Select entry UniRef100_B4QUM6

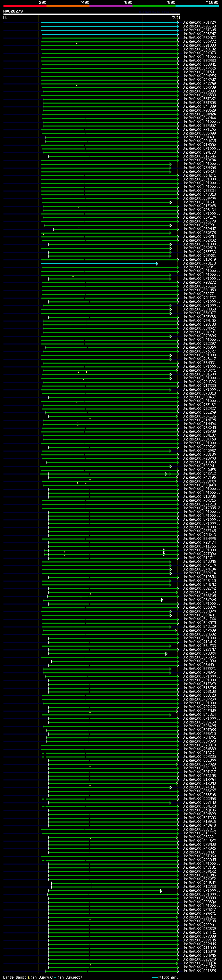pos(199,561)
